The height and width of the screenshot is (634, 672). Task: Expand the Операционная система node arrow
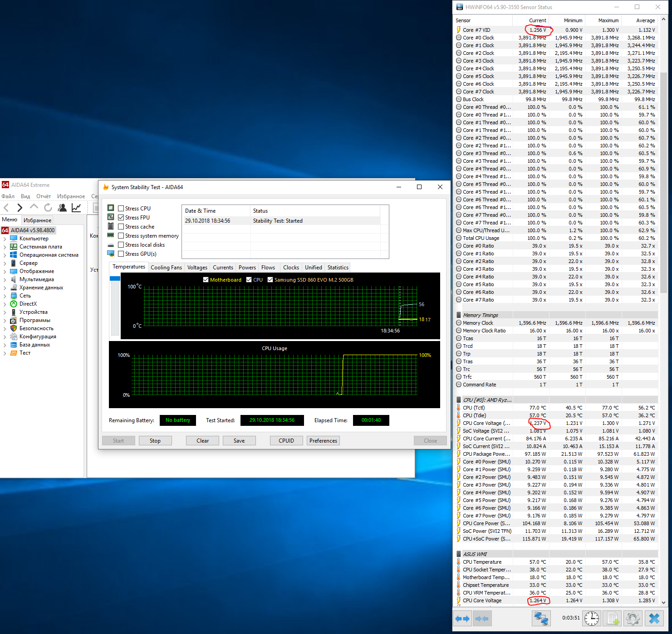tap(5, 255)
